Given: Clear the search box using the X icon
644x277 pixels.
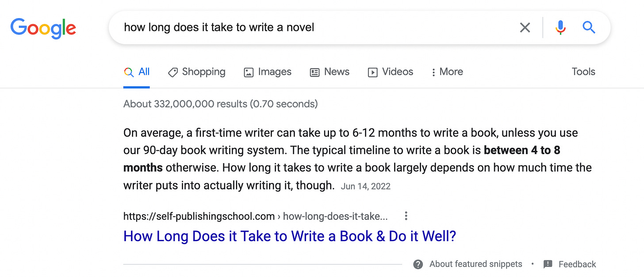Looking at the screenshot, I should 525,27.
